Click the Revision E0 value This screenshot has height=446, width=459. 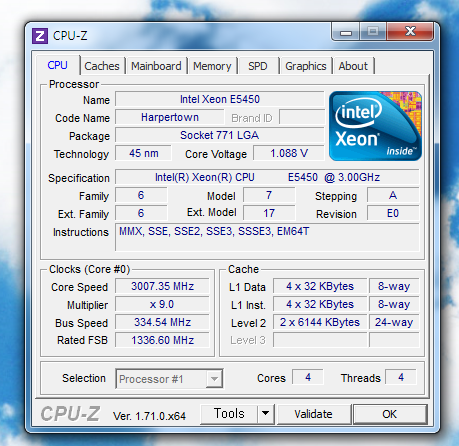393,213
